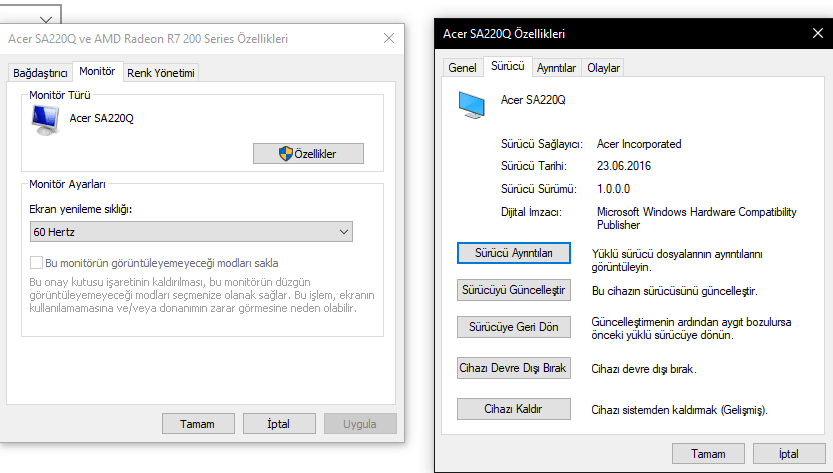This screenshot has height=473, width=833.
Task: Open the Ayrıntılar tab
Action: coord(556,67)
